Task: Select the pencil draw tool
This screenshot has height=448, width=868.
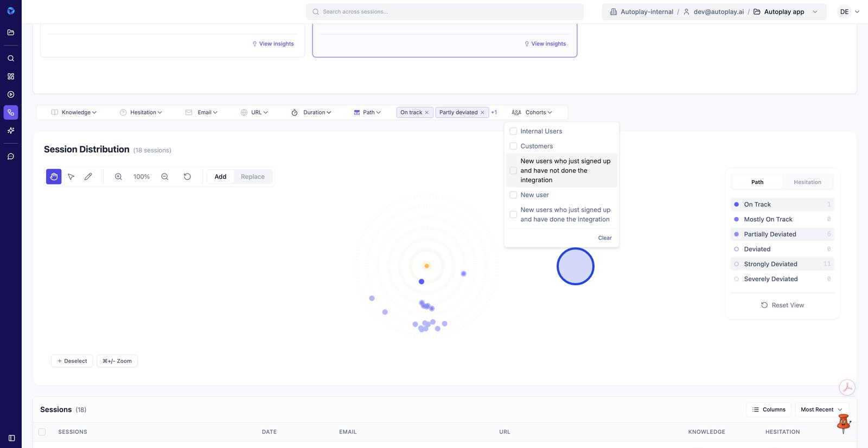Action: click(88, 177)
